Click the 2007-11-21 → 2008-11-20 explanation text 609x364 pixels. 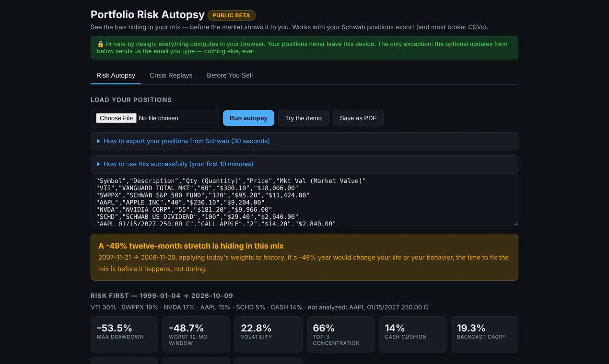click(304, 263)
